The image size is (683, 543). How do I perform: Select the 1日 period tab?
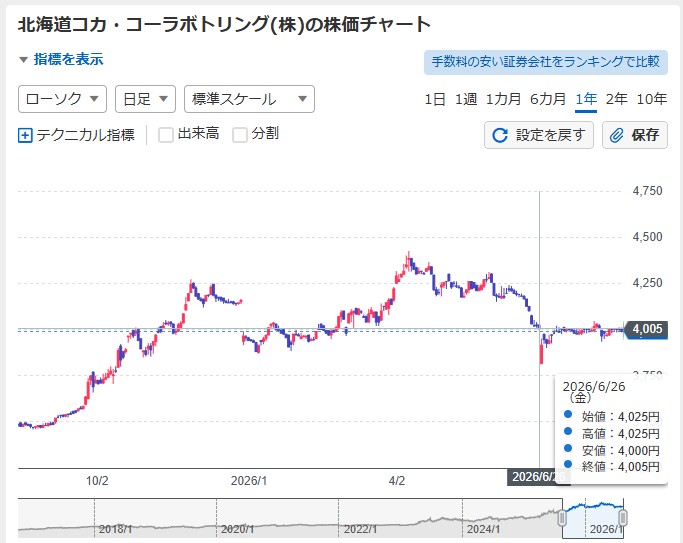435,99
